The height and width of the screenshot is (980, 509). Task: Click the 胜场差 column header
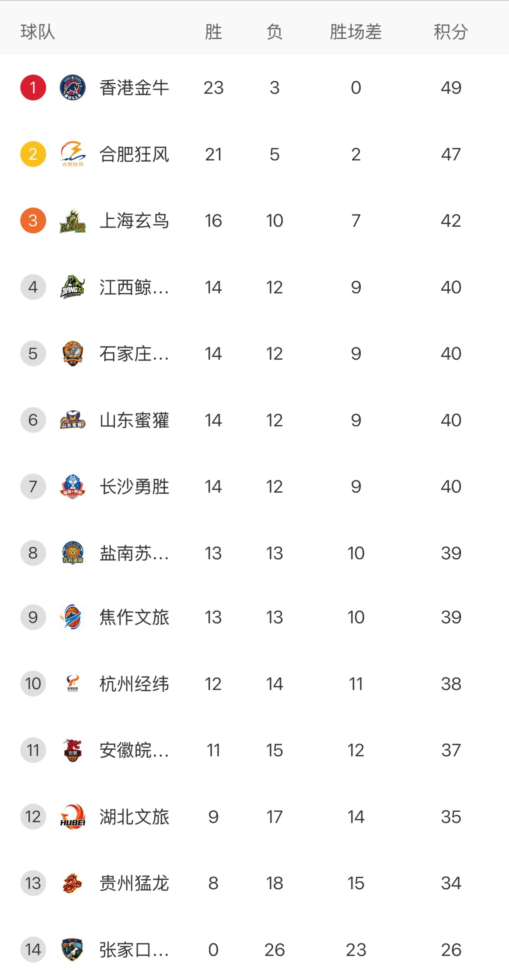[x=355, y=32]
